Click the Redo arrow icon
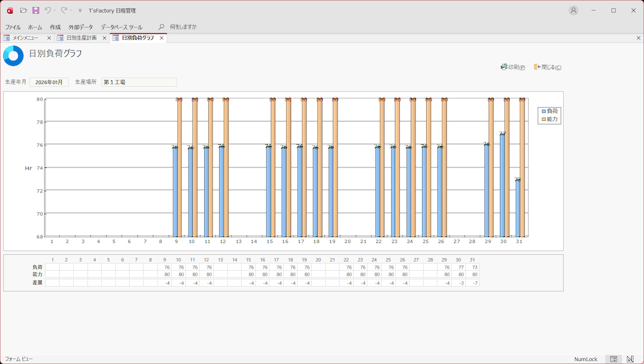The width and height of the screenshot is (644, 364). [64, 11]
